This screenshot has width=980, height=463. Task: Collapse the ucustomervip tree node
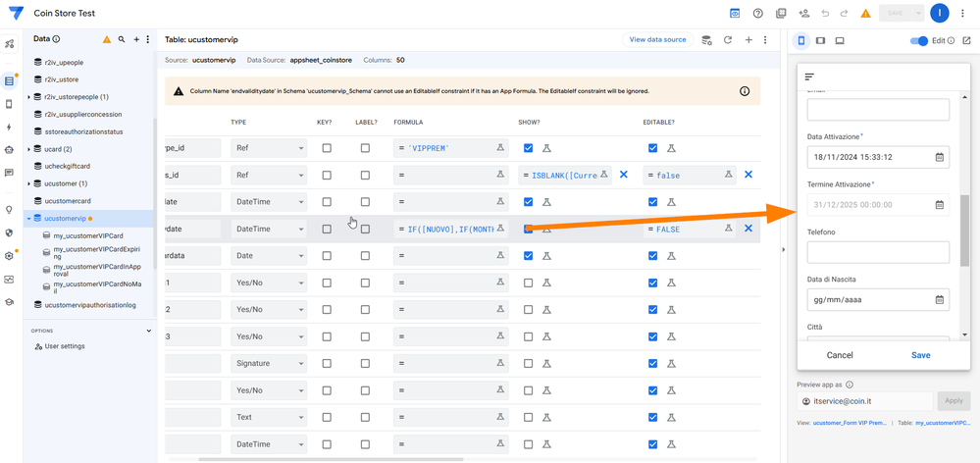[x=29, y=219]
